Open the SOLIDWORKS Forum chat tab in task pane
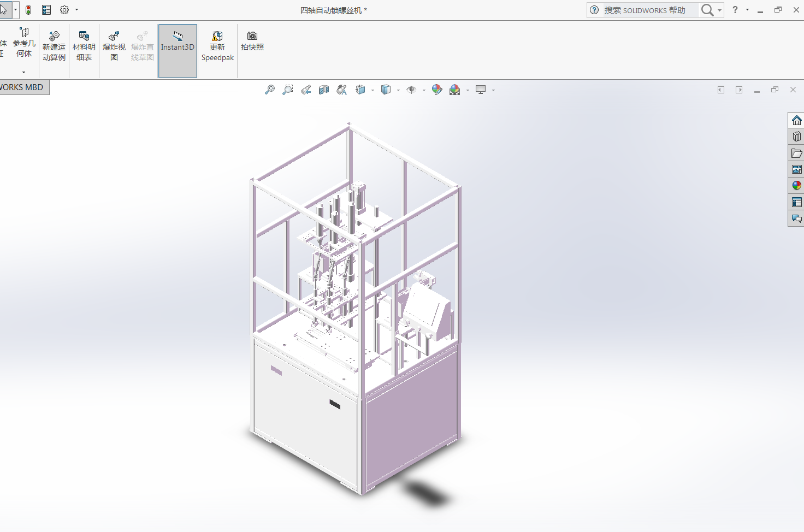This screenshot has height=532, width=804. (796, 218)
